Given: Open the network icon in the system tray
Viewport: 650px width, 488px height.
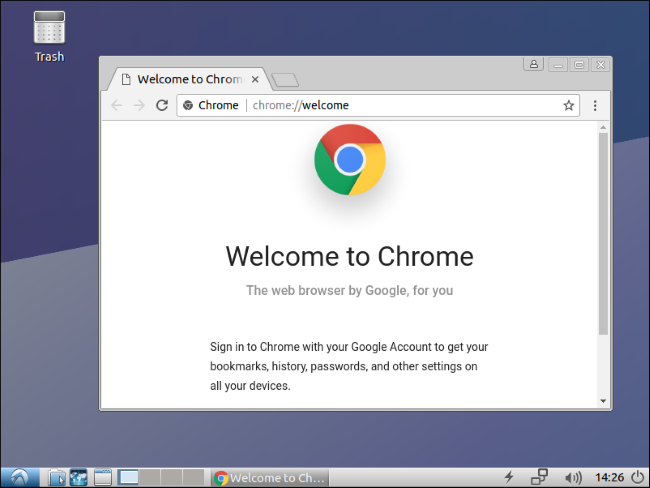Looking at the screenshot, I should tap(539, 477).
